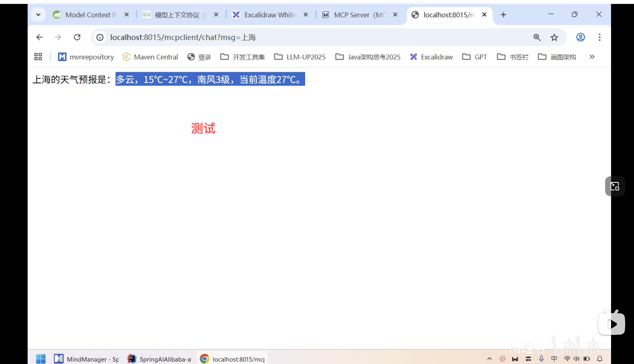Select the highlighted weather forecast text
The height and width of the screenshot is (364, 634).
click(x=210, y=79)
